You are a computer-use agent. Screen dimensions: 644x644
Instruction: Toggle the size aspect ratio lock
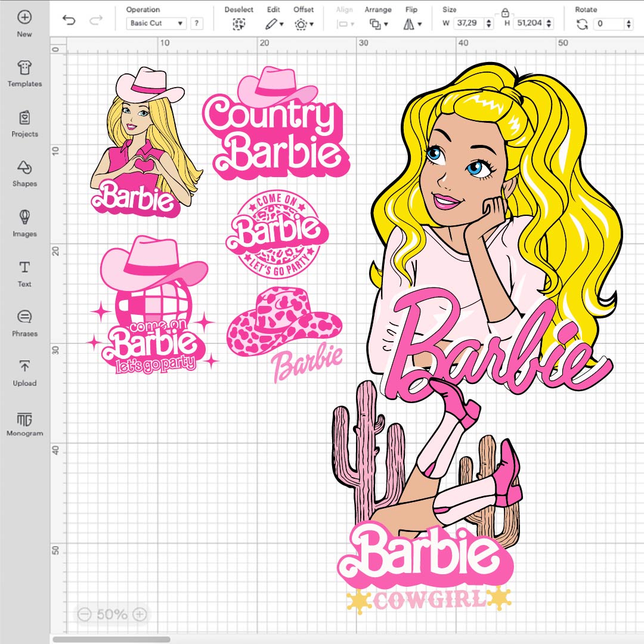coord(505,13)
